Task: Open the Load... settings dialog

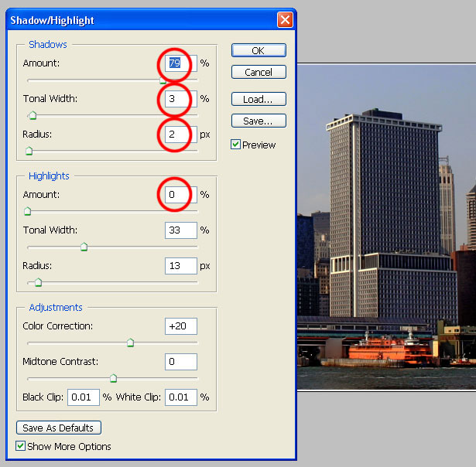Action: (x=259, y=99)
